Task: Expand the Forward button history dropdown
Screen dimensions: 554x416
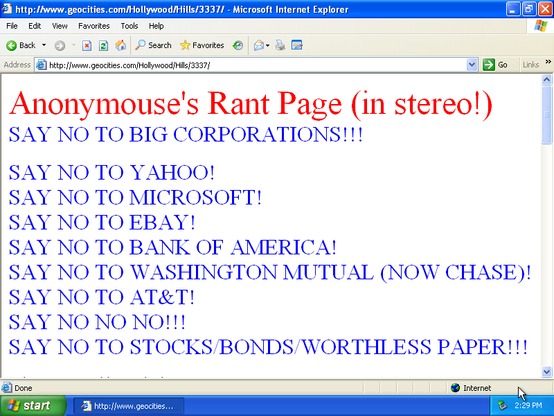Action: (73, 45)
